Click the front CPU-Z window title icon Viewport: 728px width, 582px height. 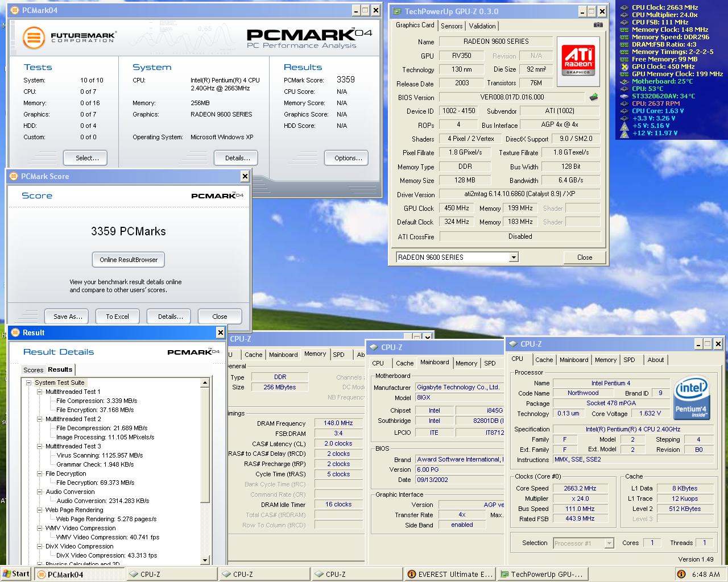[513, 344]
